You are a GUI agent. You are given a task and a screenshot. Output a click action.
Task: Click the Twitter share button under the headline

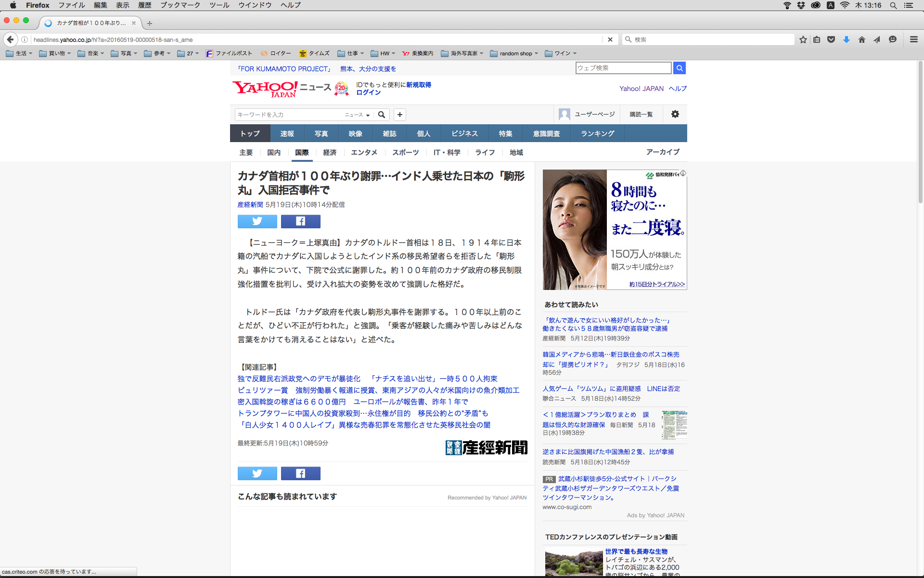pos(257,221)
